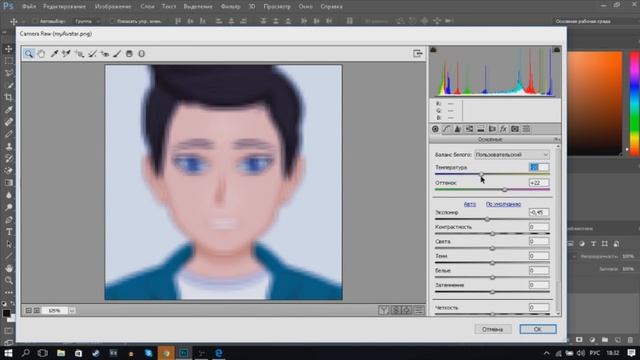Click the Temperature slider handle

pos(482,174)
